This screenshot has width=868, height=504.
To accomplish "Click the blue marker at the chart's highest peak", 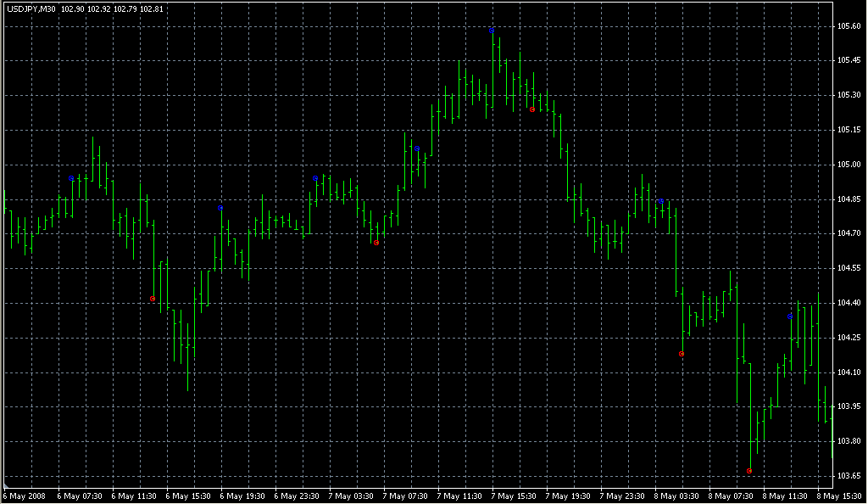I will click(x=492, y=31).
